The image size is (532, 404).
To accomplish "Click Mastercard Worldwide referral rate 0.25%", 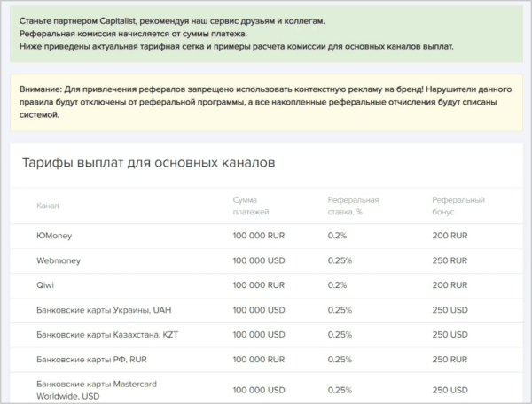I will tap(340, 390).
